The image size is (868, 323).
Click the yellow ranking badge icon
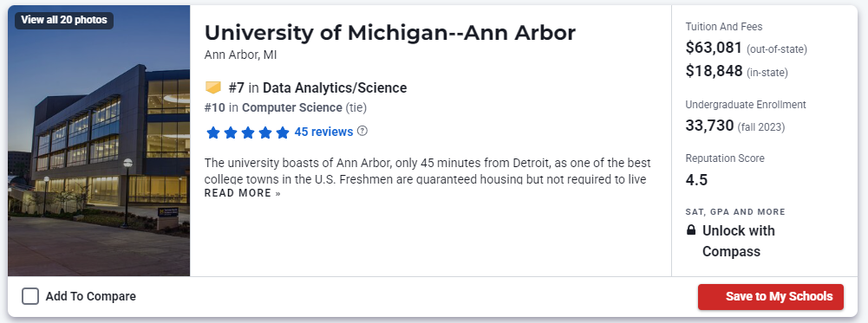click(213, 87)
